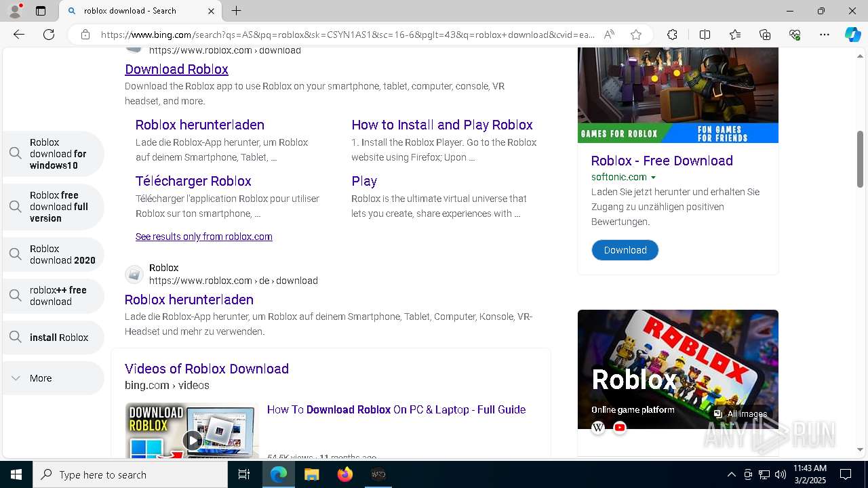Open the network icon in system tray

tap(764, 474)
